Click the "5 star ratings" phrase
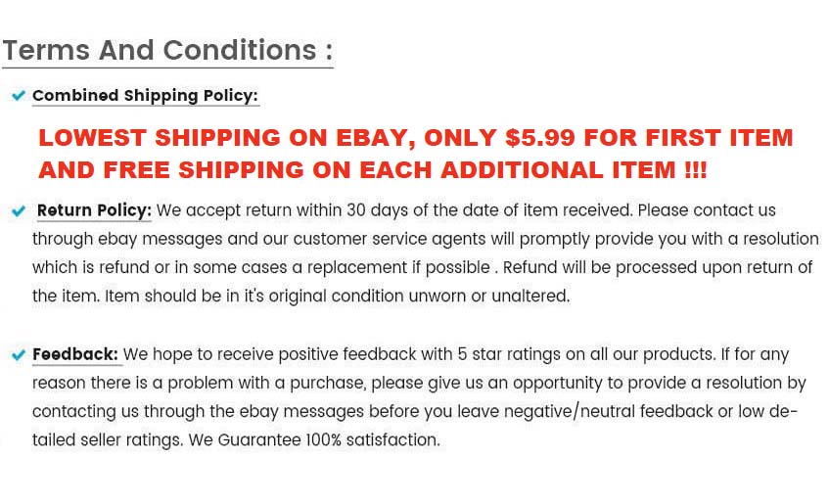 pyautogui.click(x=506, y=354)
